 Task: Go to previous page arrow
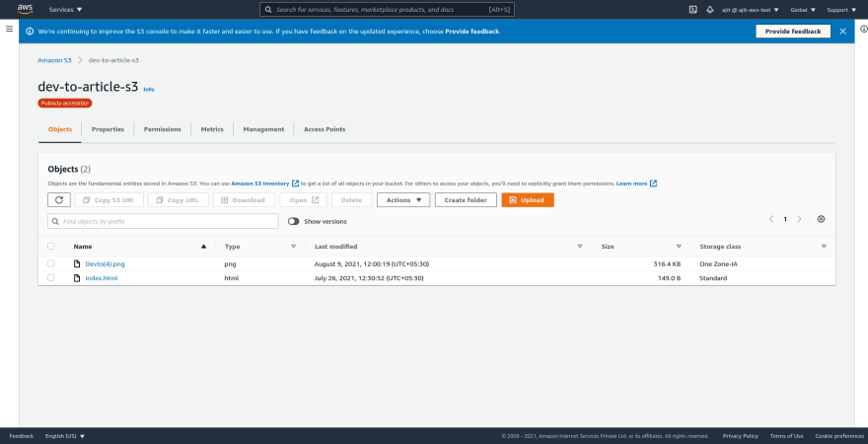click(x=771, y=219)
